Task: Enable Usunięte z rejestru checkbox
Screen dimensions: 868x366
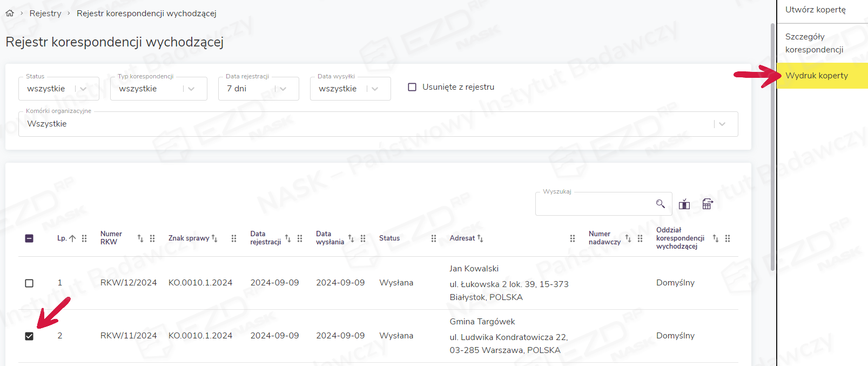Action: pos(412,87)
